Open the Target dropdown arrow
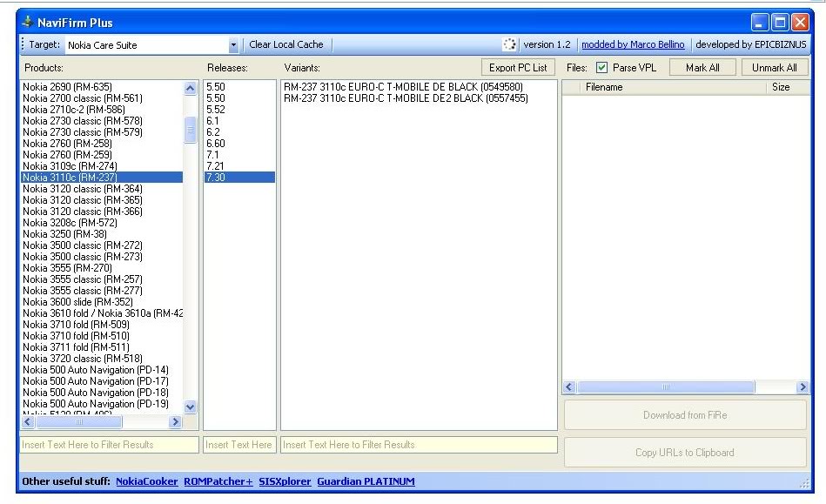Viewport: 826px width, 504px height. 233,45
